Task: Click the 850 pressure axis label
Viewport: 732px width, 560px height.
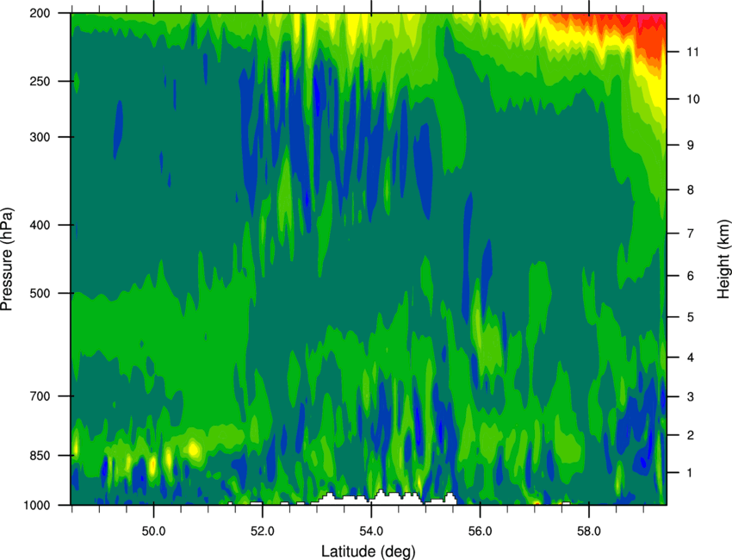Action: tap(40, 456)
